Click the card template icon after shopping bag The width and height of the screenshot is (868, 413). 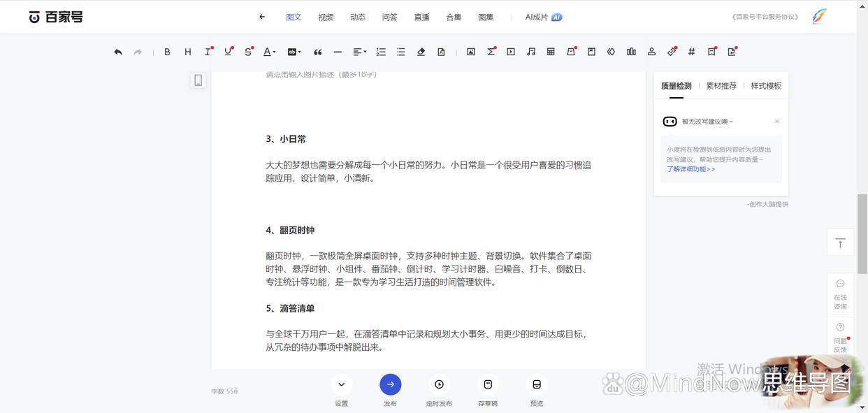(x=591, y=52)
